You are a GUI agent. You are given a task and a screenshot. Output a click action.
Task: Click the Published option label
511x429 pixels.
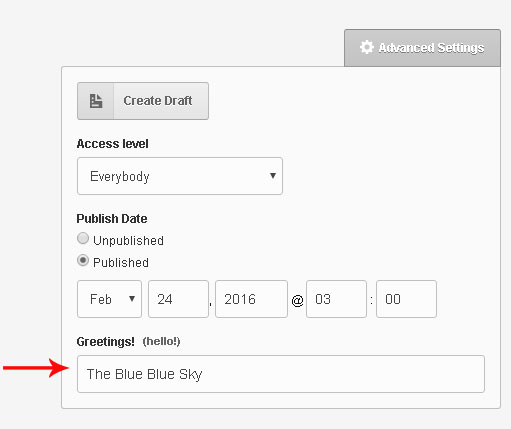pyautogui.click(x=121, y=262)
